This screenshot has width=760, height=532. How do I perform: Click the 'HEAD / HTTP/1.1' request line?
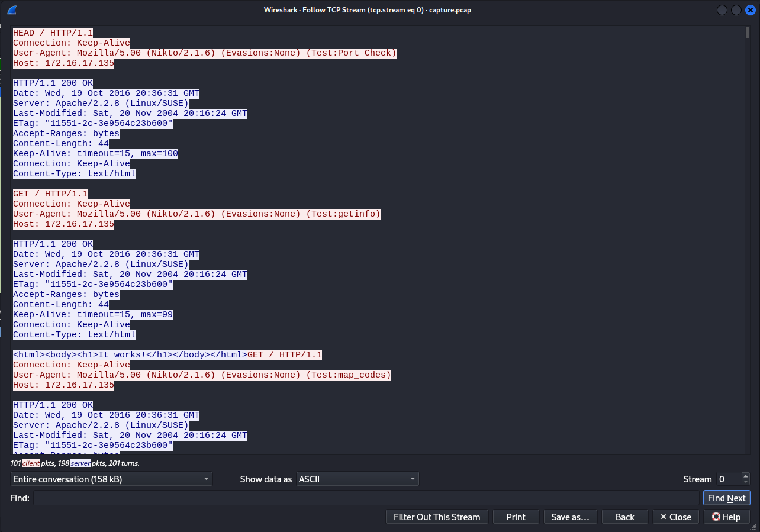[53, 33]
